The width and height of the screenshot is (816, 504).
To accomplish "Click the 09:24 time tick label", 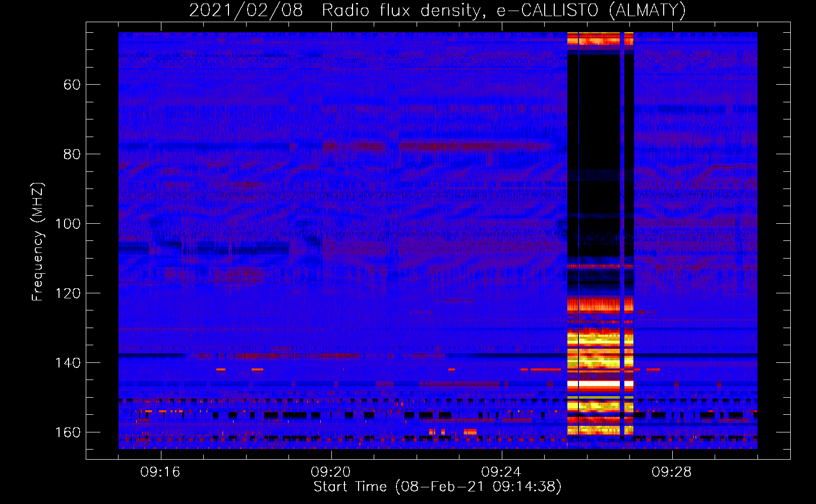I will click(501, 472).
